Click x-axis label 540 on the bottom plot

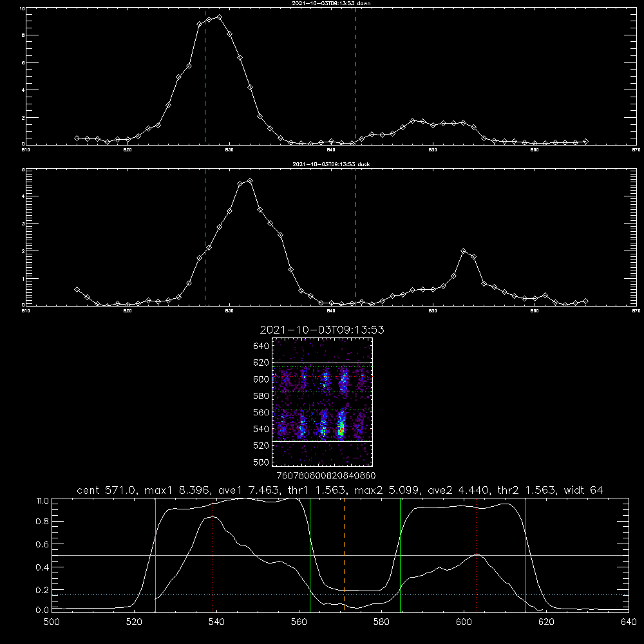pos(216,622)
